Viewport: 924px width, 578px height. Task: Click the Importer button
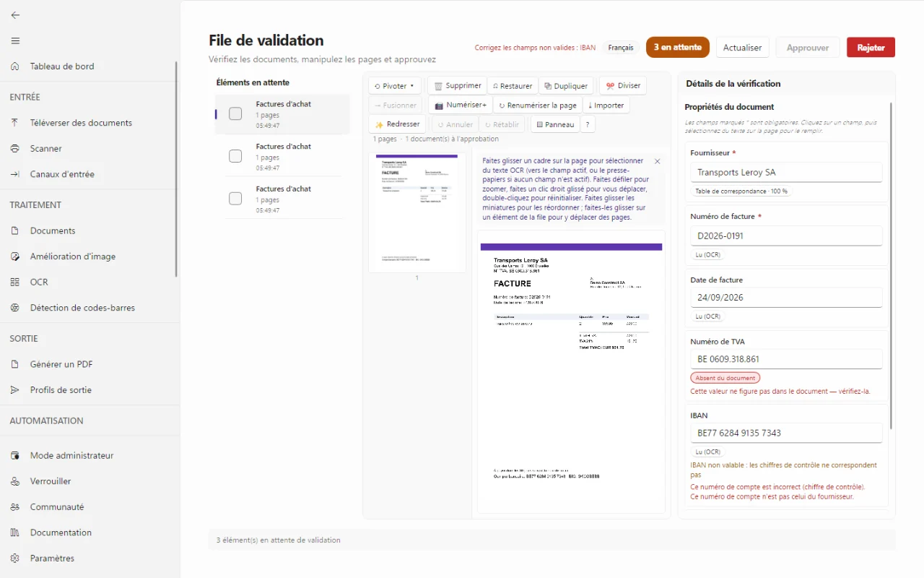(x=606, y=105)
